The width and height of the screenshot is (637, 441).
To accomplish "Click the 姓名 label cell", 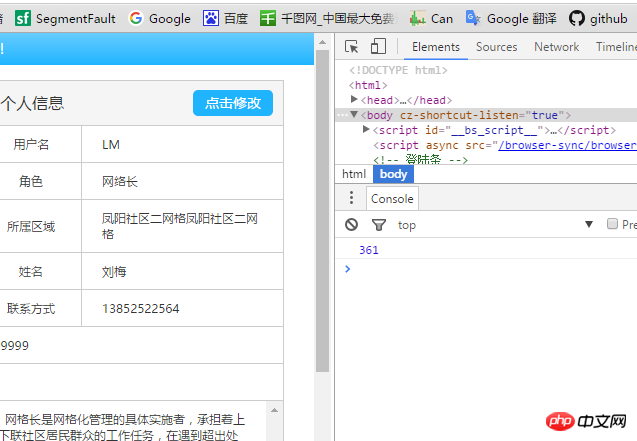I will [31, 272].
